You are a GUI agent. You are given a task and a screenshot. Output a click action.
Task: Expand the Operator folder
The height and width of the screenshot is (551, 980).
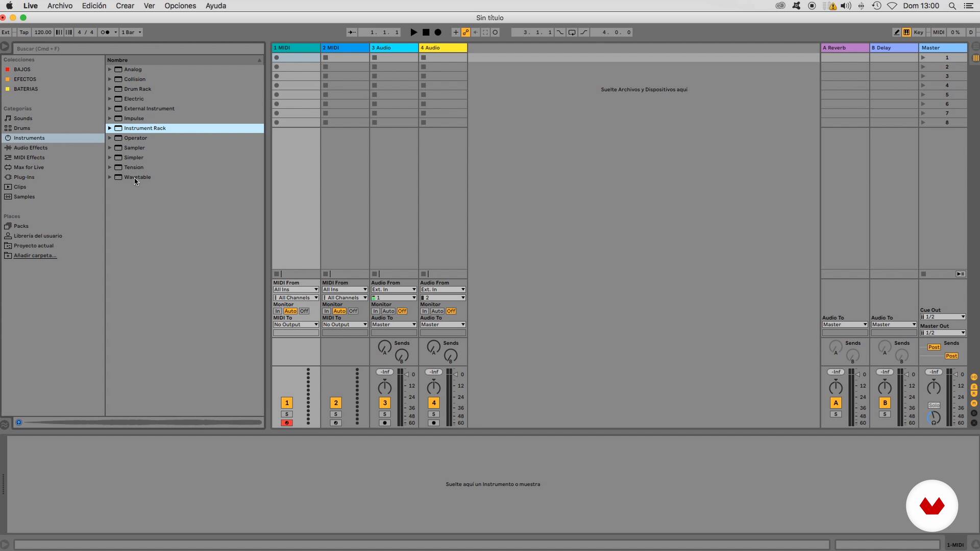[110, 138]
